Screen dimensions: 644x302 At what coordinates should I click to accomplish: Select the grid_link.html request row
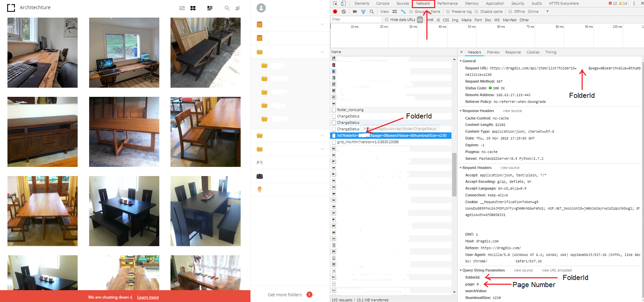(x=391, y=142)
